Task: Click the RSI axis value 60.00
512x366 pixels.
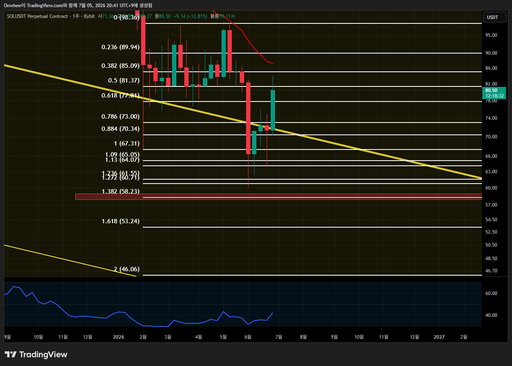Action: 491,293
